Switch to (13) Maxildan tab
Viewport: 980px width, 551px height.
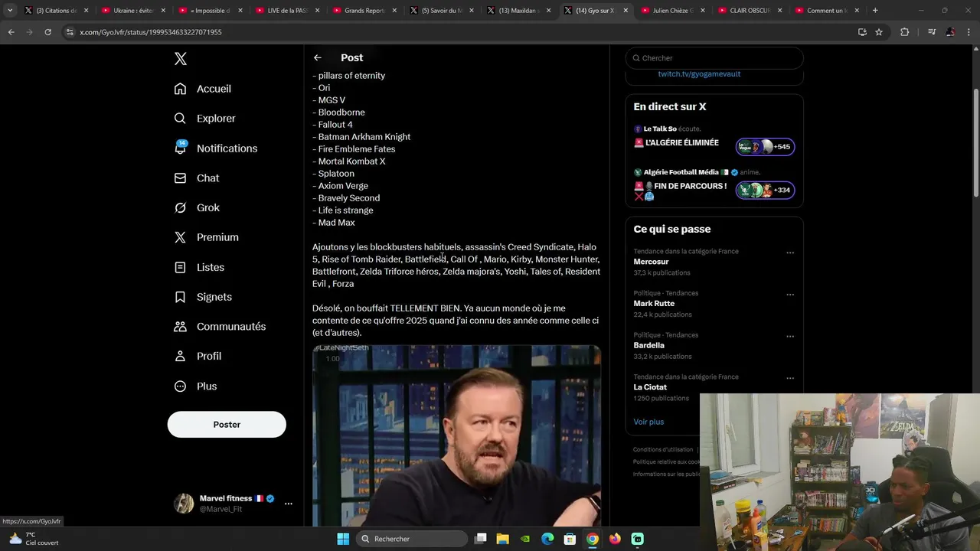coord(518,11)
